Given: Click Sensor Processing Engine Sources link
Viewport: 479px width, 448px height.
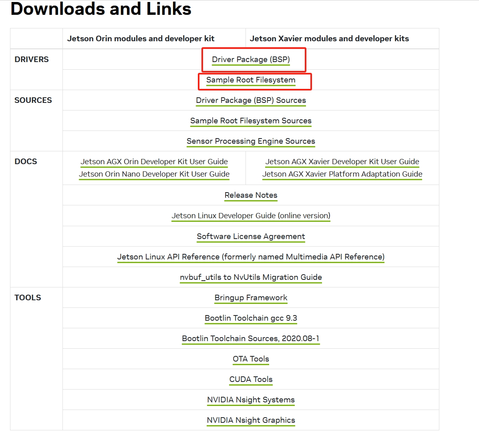Looking at the screenshot, I should (251, 141).
